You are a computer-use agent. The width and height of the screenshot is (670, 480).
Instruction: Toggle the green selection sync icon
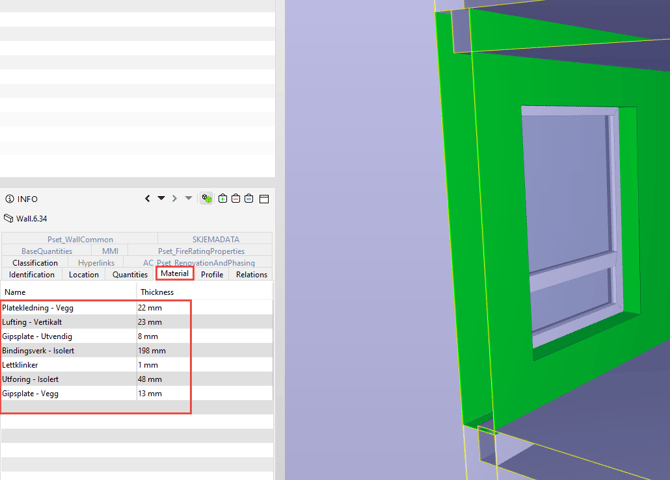[207, 198]
